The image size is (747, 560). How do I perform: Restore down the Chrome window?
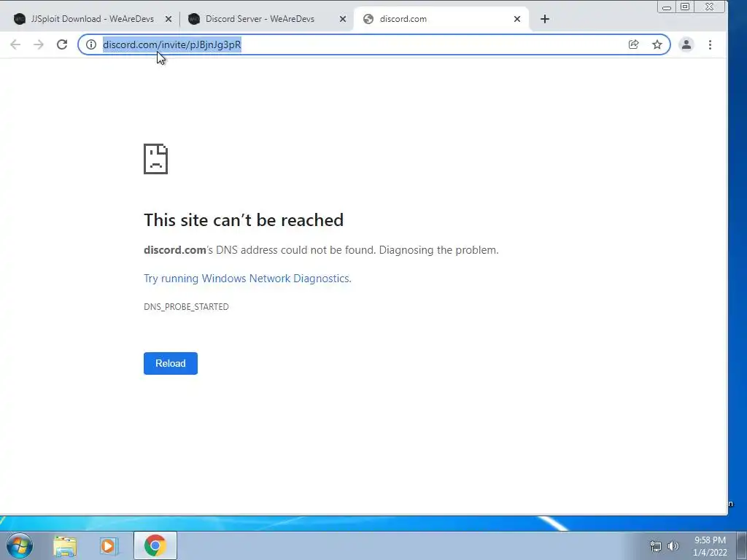click(x=684, y=7)
